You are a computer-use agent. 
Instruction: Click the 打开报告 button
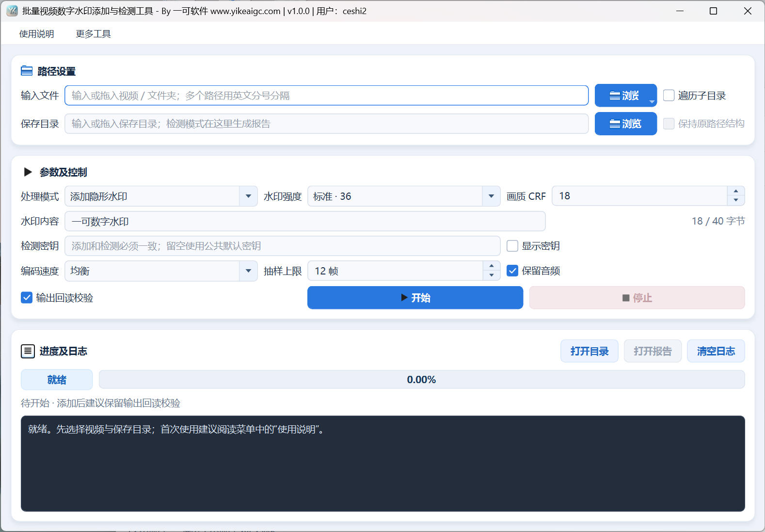coord(653,351)
